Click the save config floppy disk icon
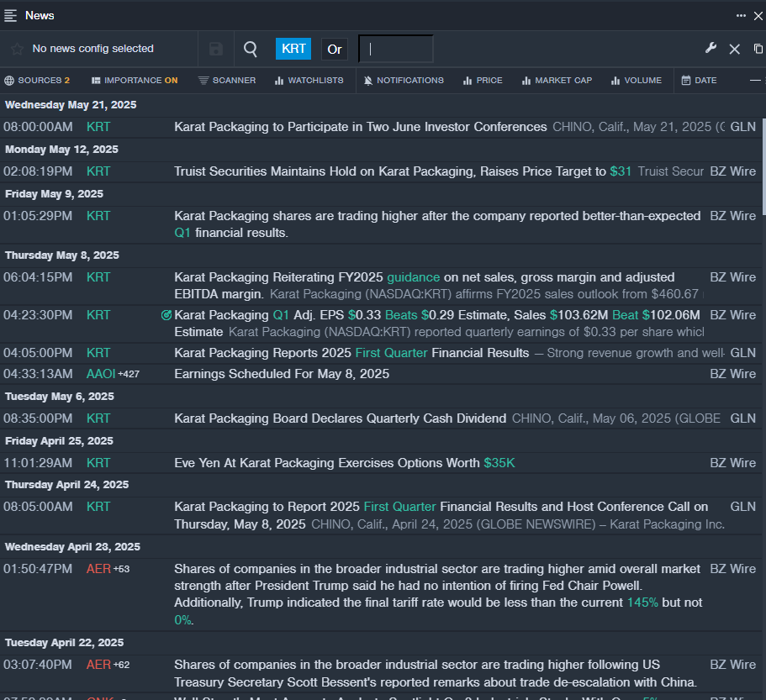The image size is (766, 700). (x=216, y=49)
